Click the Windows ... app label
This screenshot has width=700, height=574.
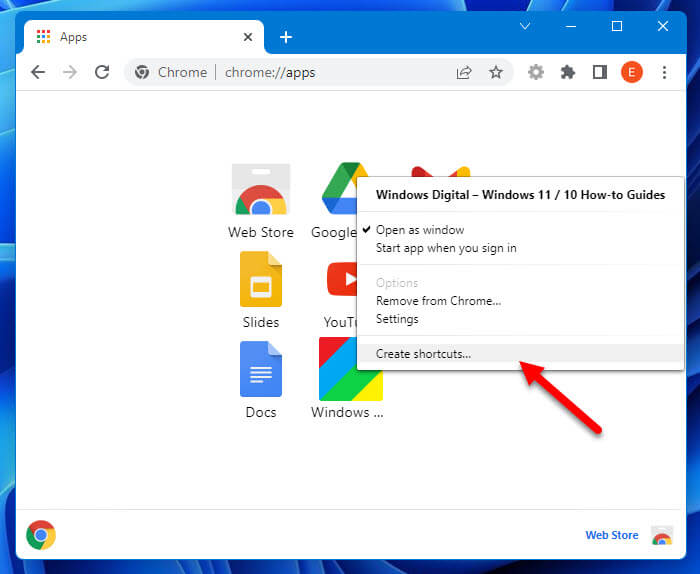point(347,412)
